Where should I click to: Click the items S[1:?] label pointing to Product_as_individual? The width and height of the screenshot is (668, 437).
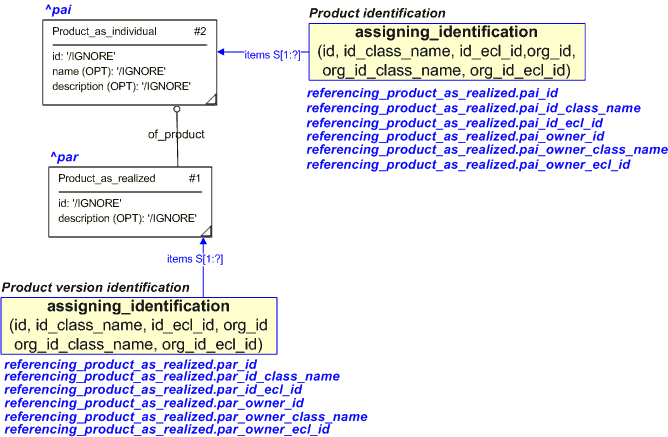click(x=272, y=55)
